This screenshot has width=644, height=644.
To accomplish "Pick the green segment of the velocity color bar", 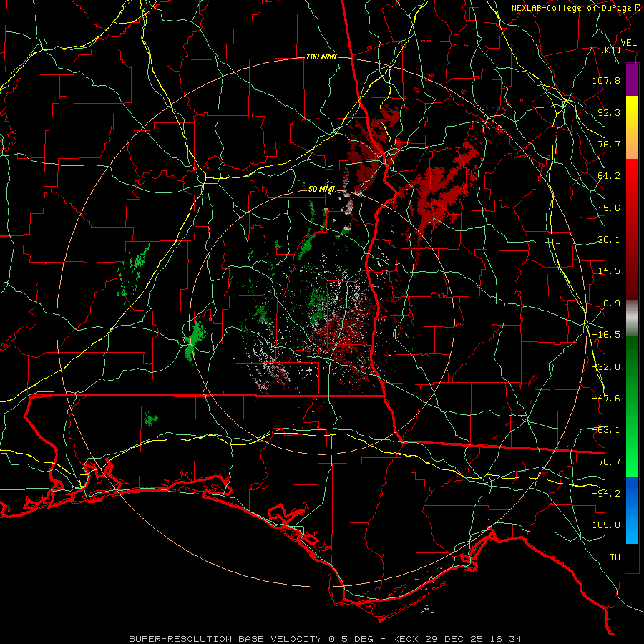I will pyautogui.click(x=632, y=406).
